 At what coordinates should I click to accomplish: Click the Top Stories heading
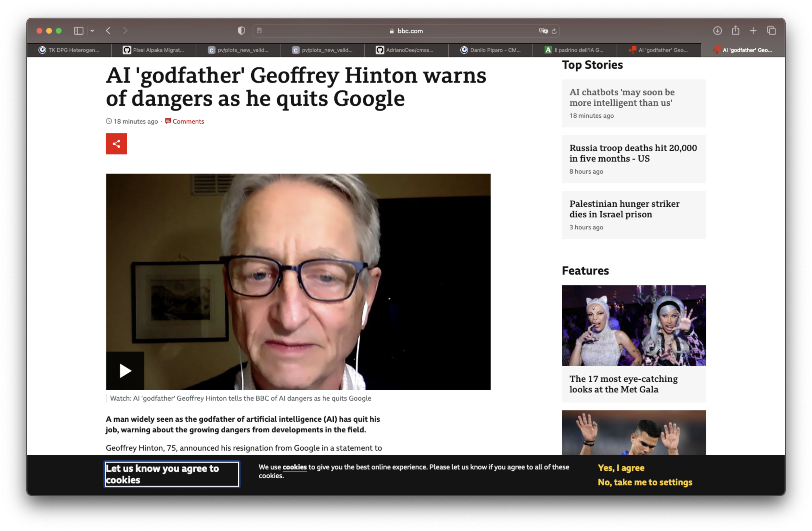pyautogui.click(x=592, y=65)
